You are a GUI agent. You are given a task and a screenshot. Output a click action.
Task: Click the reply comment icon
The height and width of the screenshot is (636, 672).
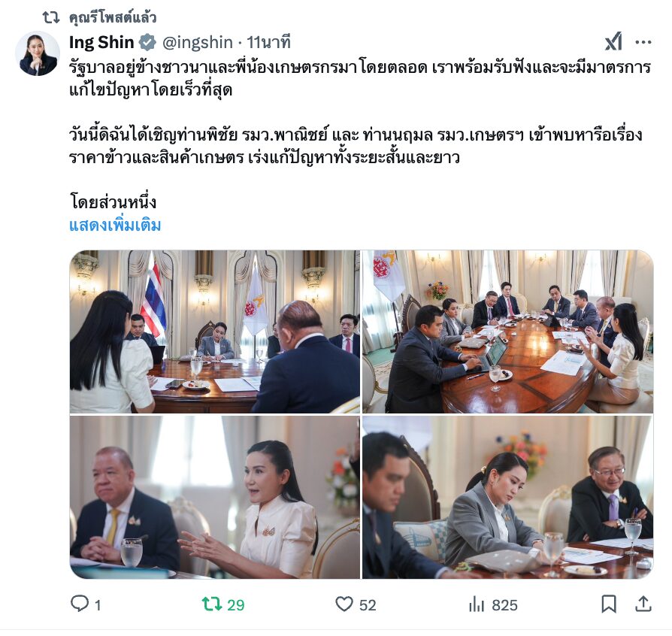[79, 604]
